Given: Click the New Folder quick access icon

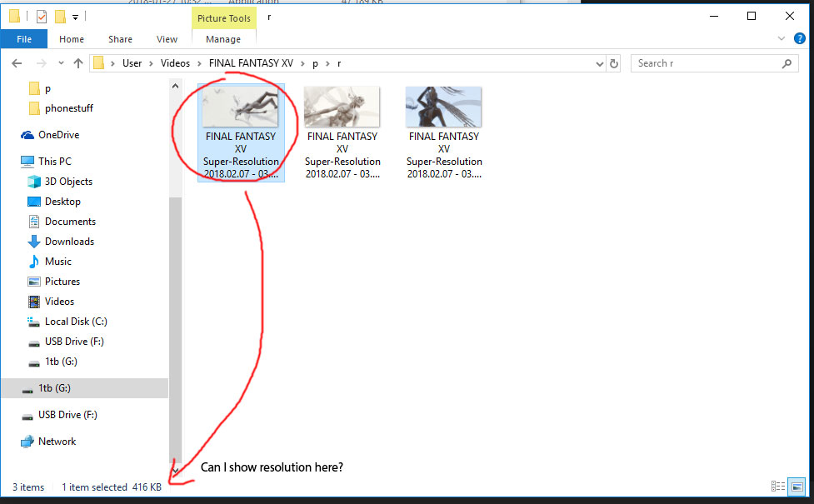Looking at the screenshot, I should pos(60,17).
